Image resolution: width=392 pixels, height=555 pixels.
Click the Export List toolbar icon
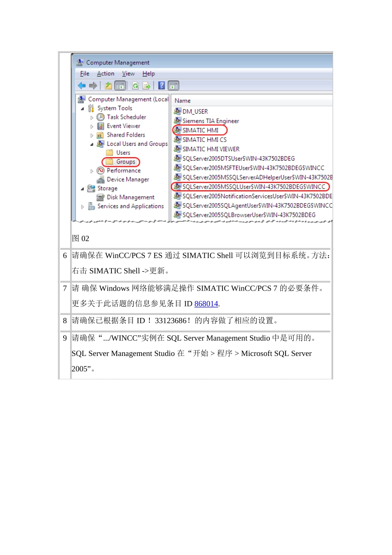click(146, 85)
